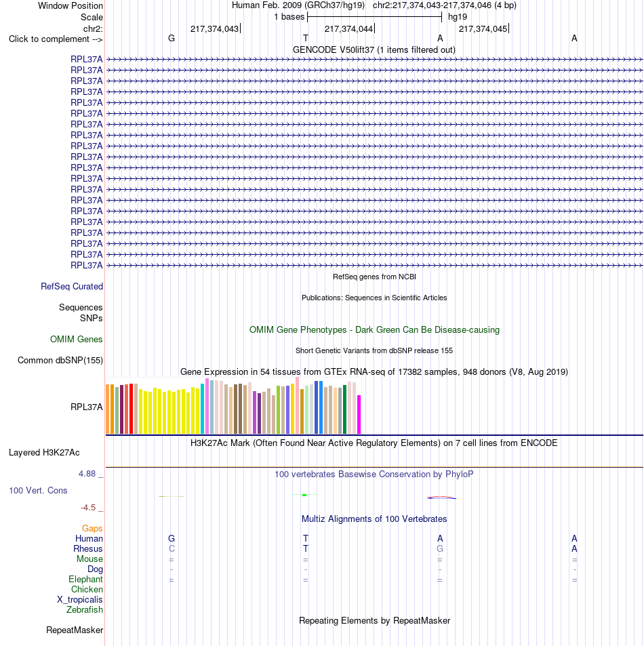This screenshot has height=646, width=644.
Task: Click the Layered H3K27Ac track label
Action: pos(44,453)
